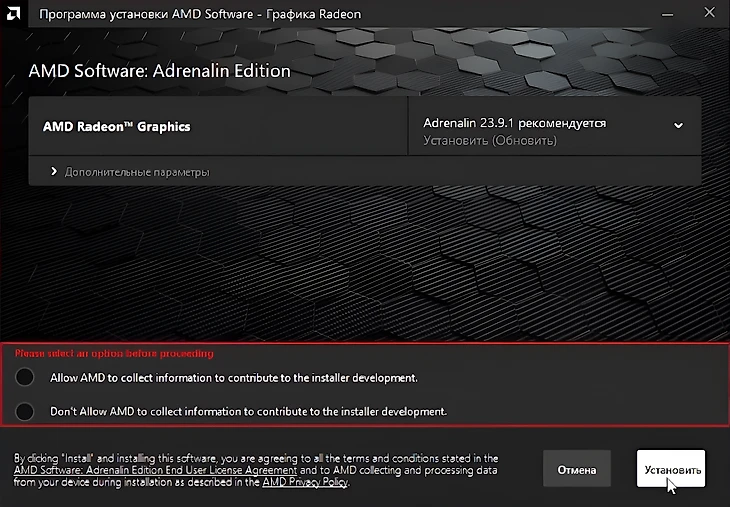Open the AMD Privacy Policy link
730x507 pixels.
click(x=304, y=482)
